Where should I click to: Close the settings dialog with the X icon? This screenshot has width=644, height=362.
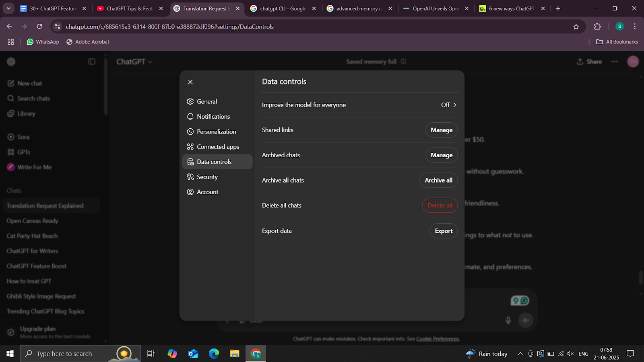pos(190,82)
